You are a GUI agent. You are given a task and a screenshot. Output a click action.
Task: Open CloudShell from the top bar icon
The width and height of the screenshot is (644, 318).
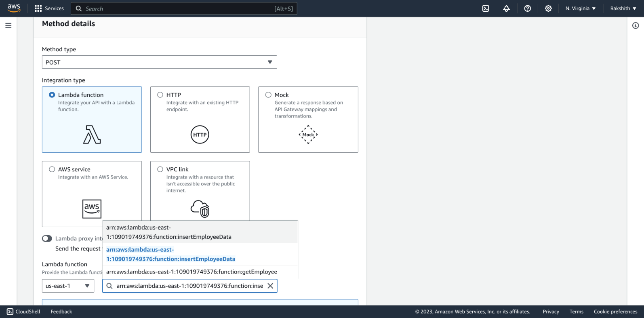tap(486, 8)
